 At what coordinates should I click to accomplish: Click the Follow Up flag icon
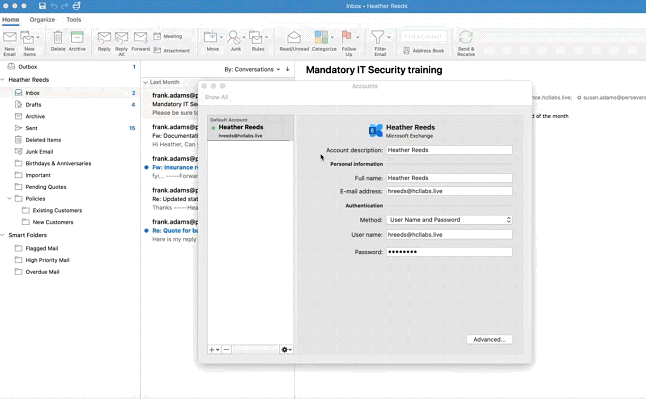[346, 37]
